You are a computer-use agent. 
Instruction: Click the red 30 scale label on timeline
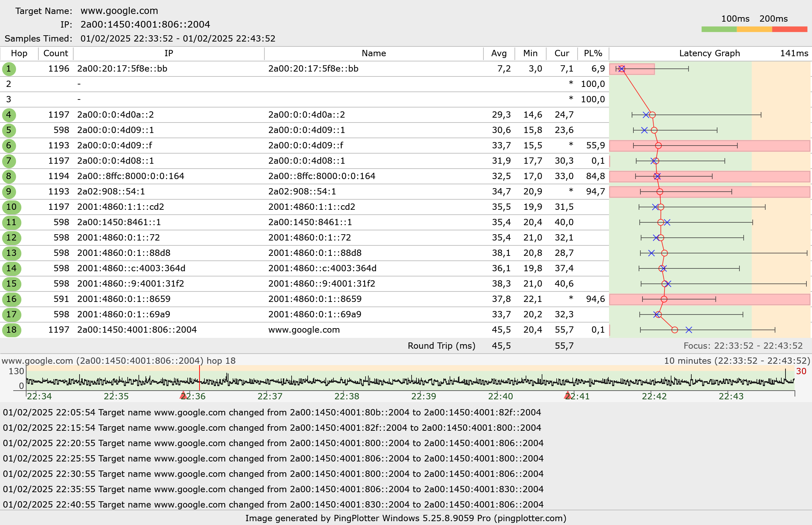tap(801, 371)
